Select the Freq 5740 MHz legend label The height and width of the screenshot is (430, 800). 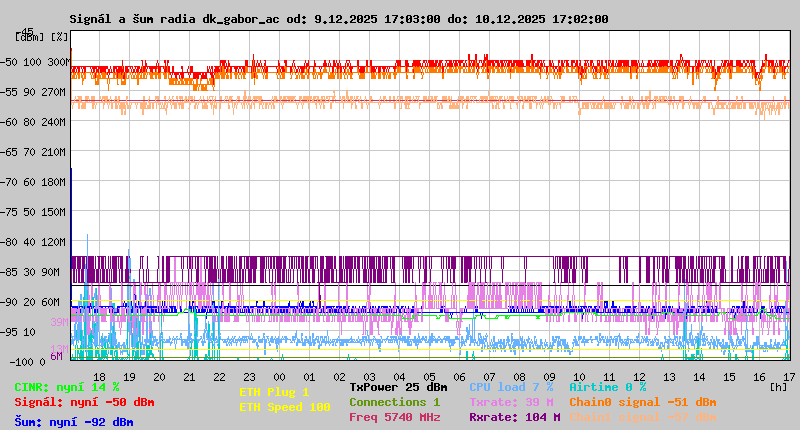[x=394, y=417]
